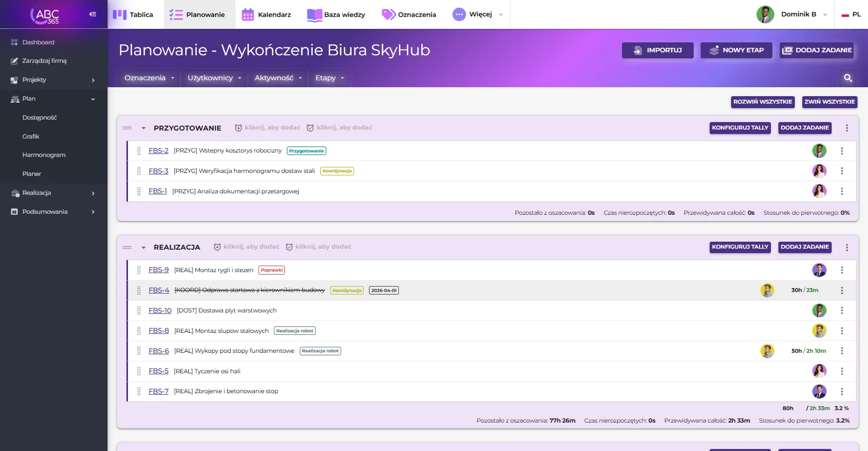Click the drag handle of FBS-9 row
868x451 pixels.
pos(139,270)
